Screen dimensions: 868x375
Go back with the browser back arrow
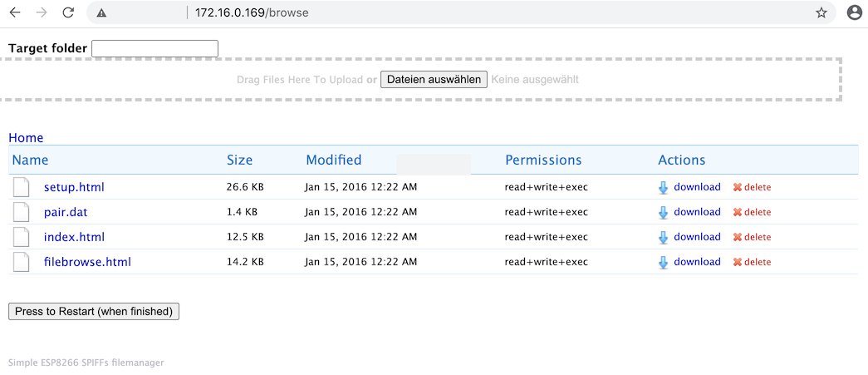pyautogui.click(x=15, y=12)
